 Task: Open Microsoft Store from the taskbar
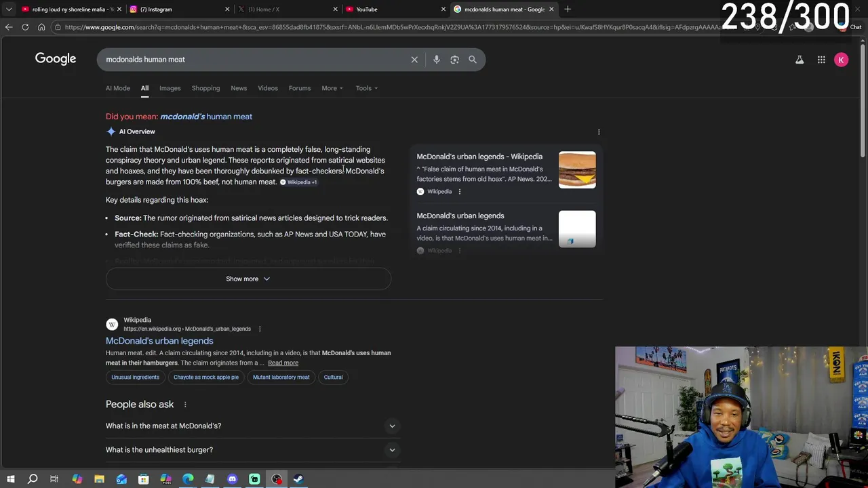[144, 479]
